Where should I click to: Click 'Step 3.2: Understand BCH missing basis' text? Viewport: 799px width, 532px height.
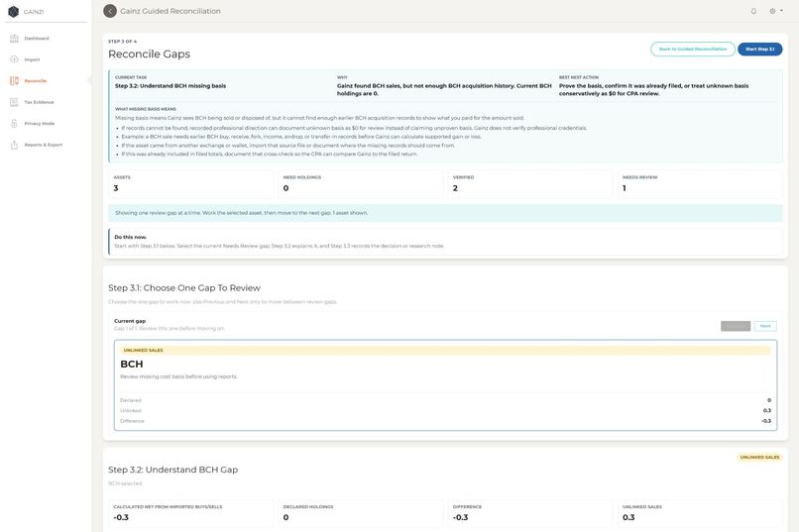pyautogui.click(x=171, y=86)
